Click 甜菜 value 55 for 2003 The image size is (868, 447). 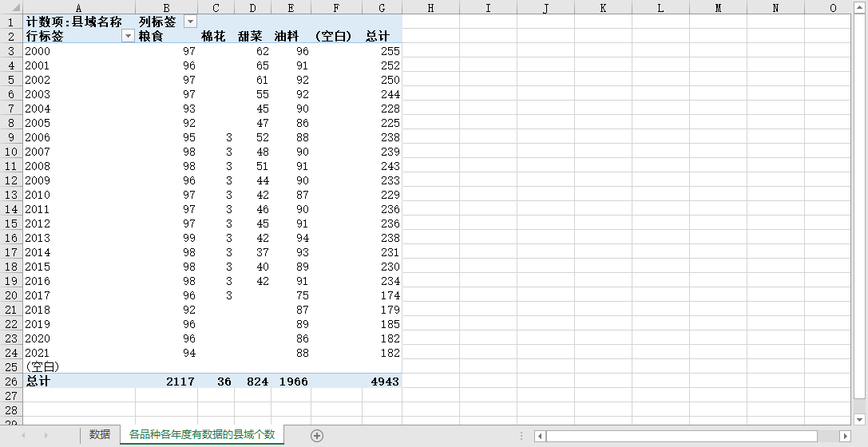(x=252, y=94)
